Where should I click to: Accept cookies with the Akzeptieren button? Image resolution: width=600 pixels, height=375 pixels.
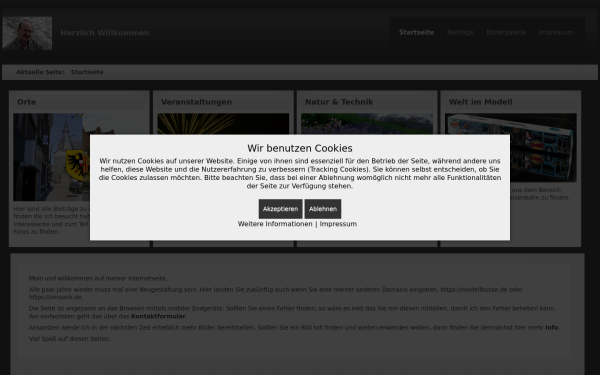click(x=280, y=209)
